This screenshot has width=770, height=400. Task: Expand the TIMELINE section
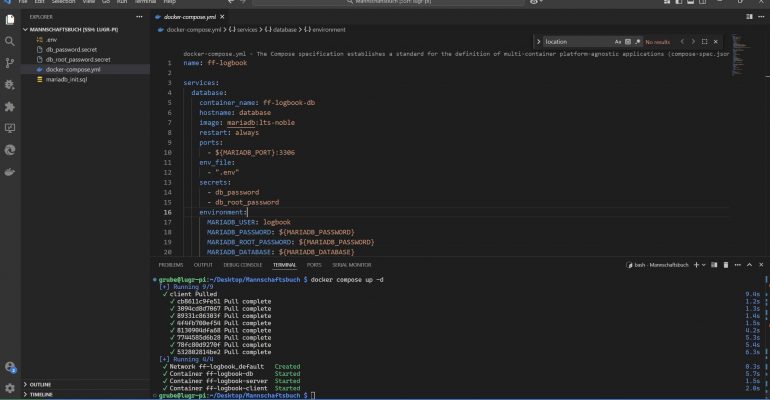pyautogui.click(x=41, y=395)
